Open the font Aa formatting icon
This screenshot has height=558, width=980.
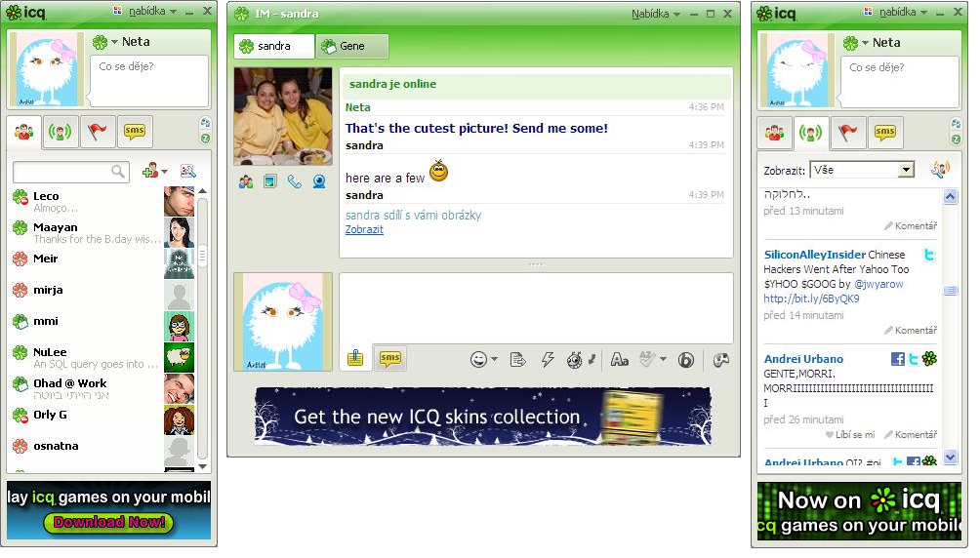[620, 359]
